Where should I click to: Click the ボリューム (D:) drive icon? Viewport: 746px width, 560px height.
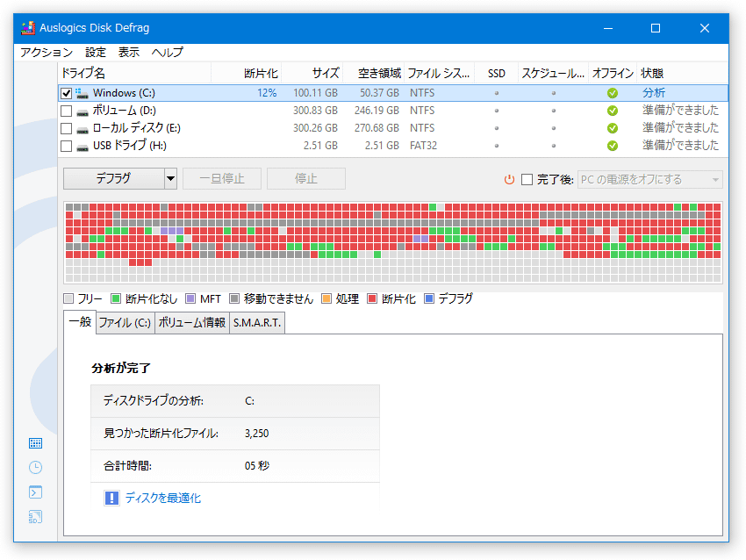82,112
